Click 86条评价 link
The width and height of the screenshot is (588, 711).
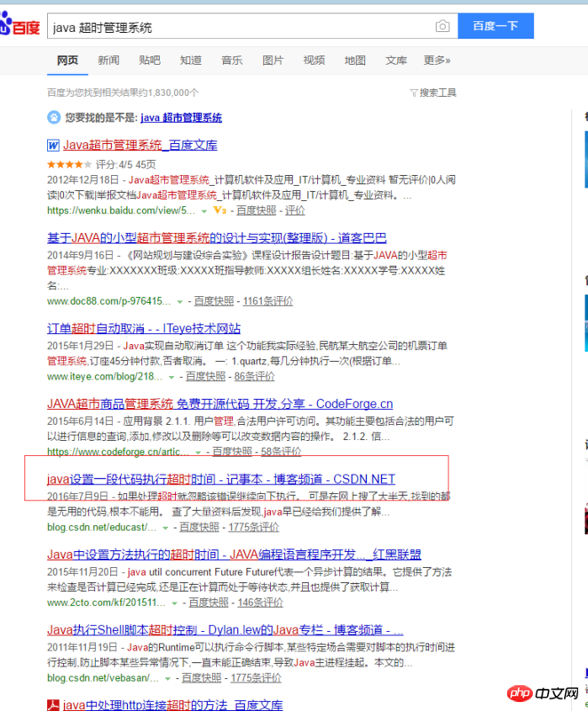pyautogui.click(x=255, y=376)
